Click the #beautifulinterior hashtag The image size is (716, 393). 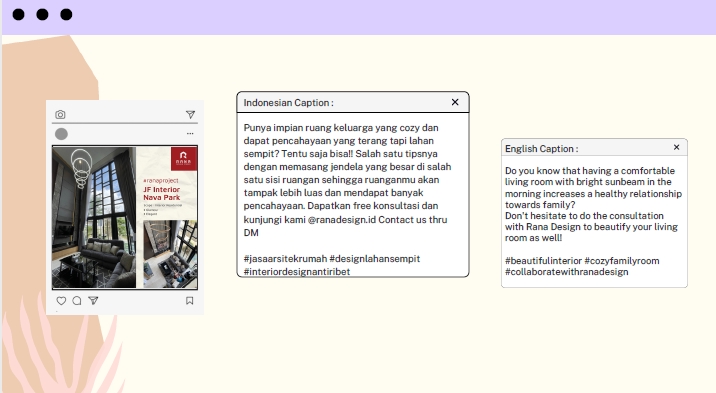(x=543, y=261)
